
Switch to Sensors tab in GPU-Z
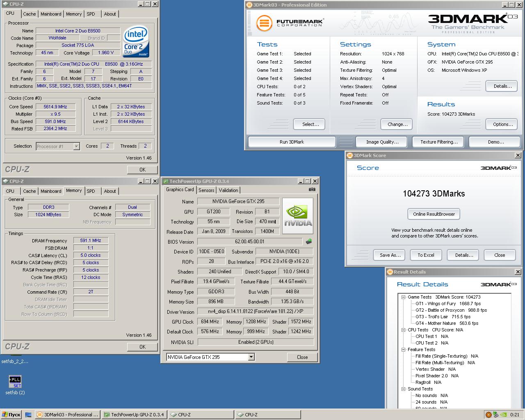pyautogui.click(x=206, y=190)
